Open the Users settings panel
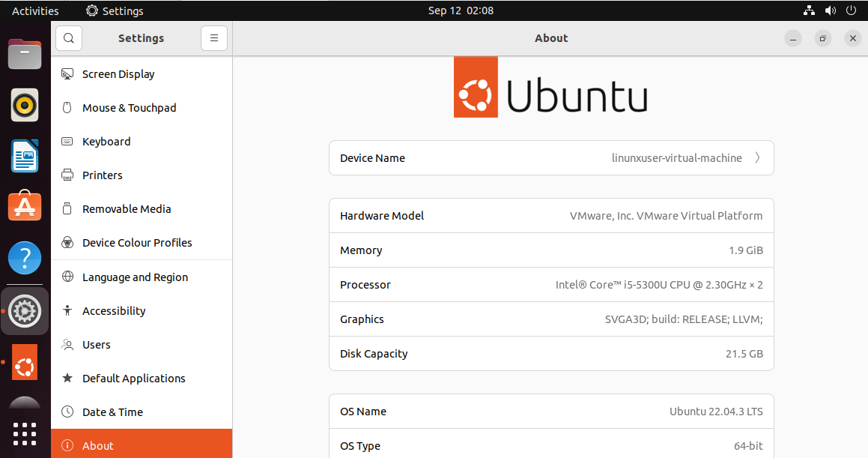 pyautogui.click(x=97, y=345)
